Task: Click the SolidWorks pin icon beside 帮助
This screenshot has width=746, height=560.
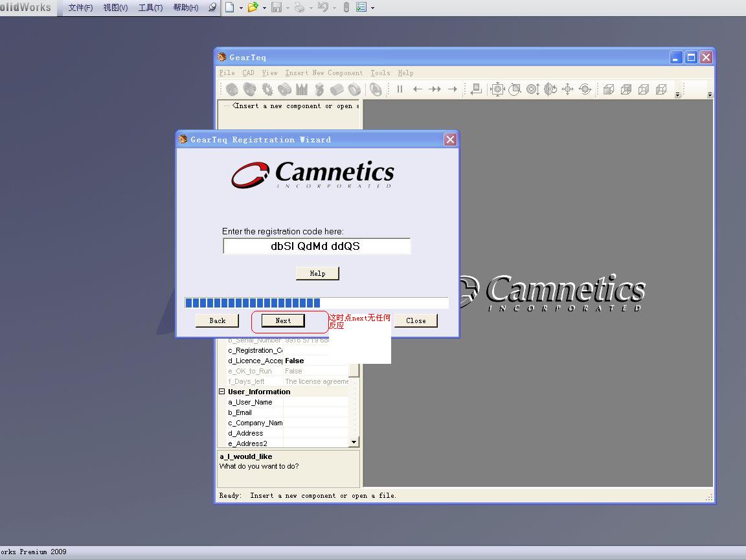Action: (x=212, y=7)
